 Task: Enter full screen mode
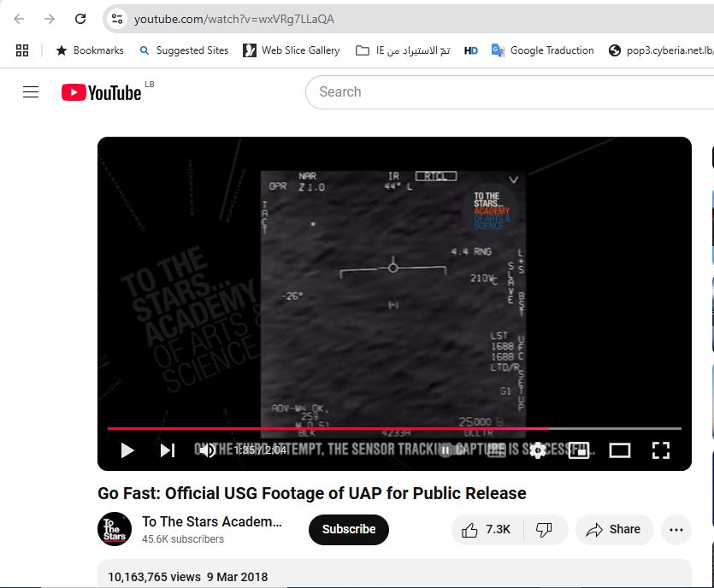660,450
